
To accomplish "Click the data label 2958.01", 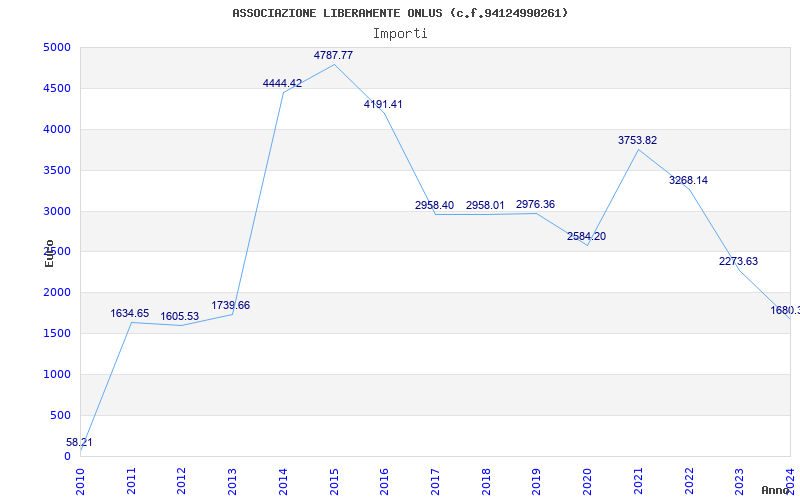I will (x=485, y=205).
